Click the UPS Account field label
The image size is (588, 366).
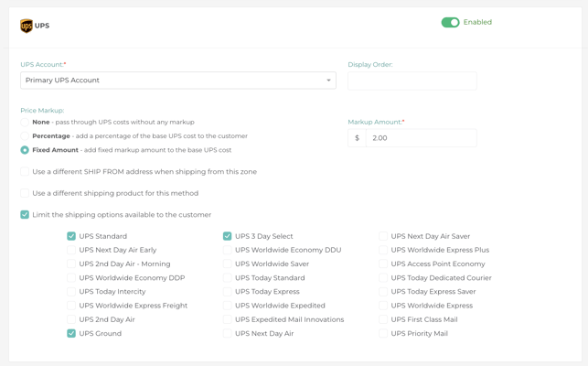coord(43,65)
